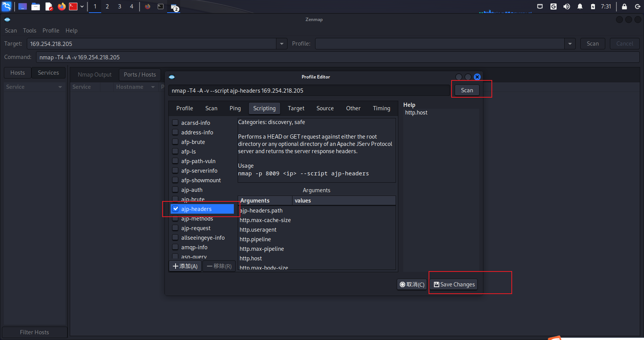
Task: Click the main Command input field
Action: pos(338,57)
